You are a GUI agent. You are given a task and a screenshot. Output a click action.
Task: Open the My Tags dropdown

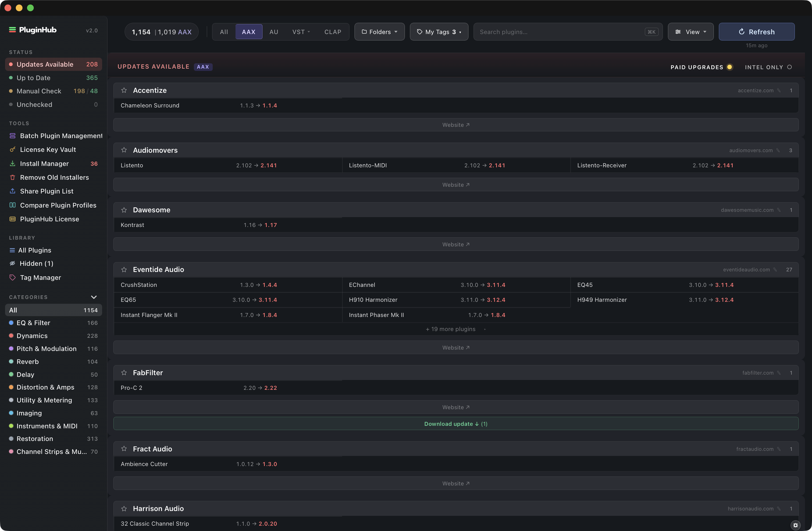coord(439,32)
